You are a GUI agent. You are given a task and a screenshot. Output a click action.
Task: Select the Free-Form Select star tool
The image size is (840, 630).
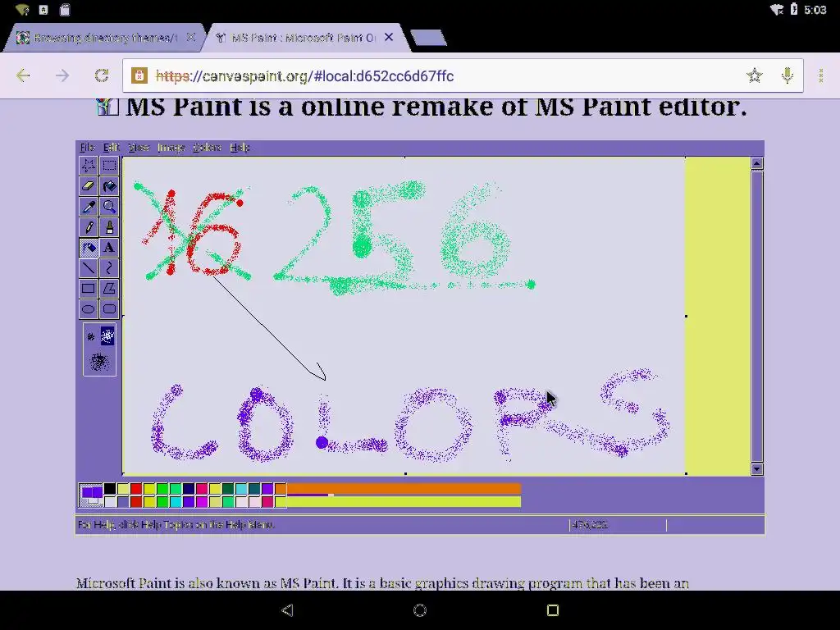point(89,166)
